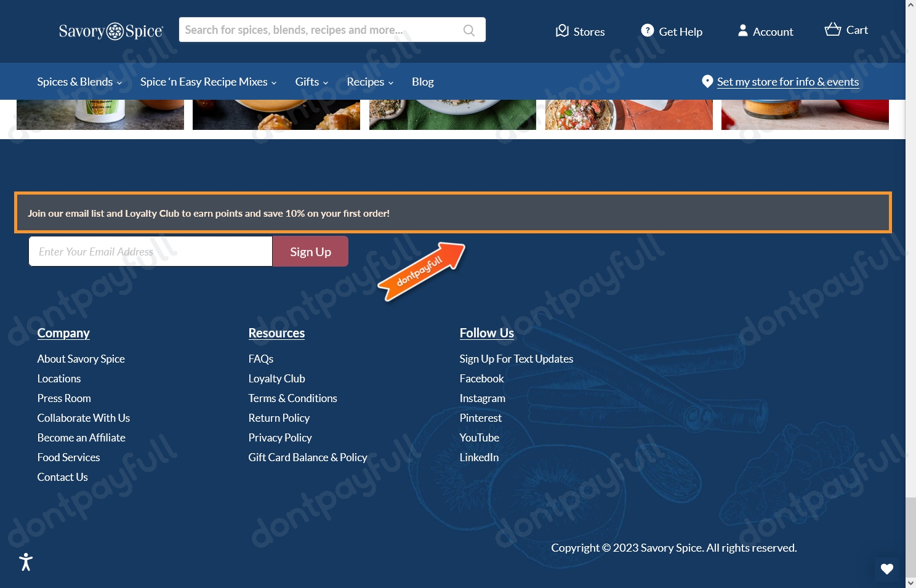Screen dimensions: 916x588
Task: Click the Savory Spice logo
Action: [x=111, y=30]
